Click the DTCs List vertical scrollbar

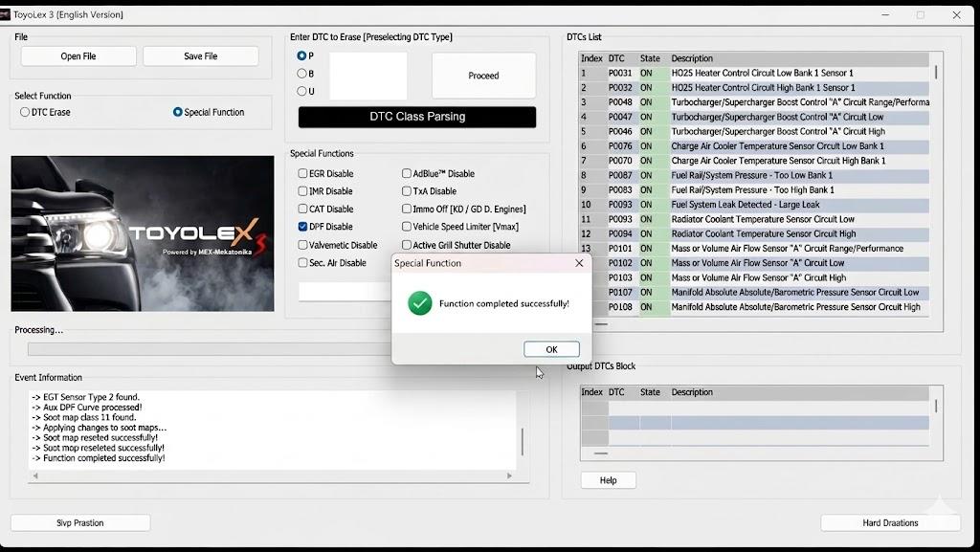click(936, 73)
